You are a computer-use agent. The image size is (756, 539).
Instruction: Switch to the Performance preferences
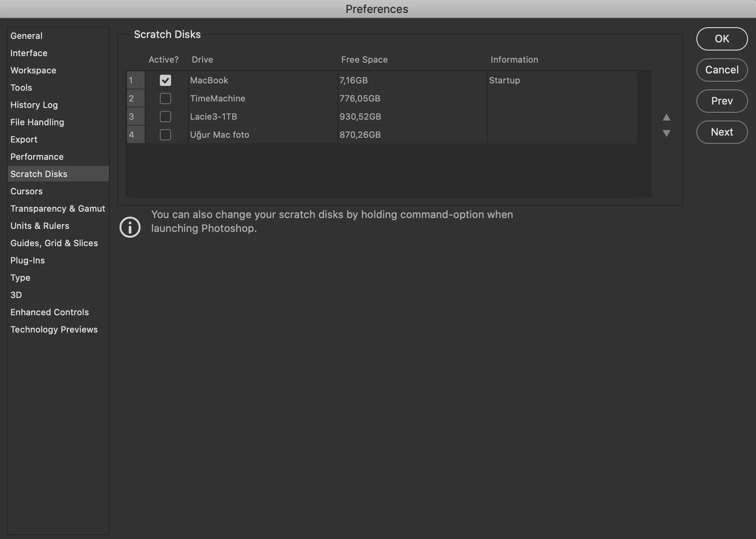(37, 157)
